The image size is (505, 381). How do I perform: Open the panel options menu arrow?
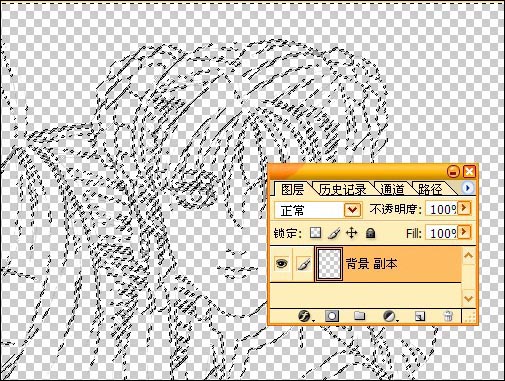pyautogui.click(x=467, y=188)
